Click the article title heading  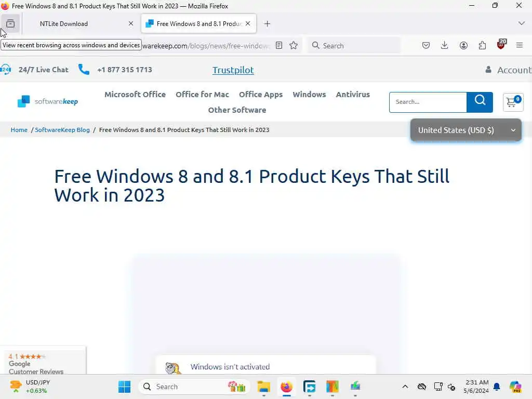(252, 185)
